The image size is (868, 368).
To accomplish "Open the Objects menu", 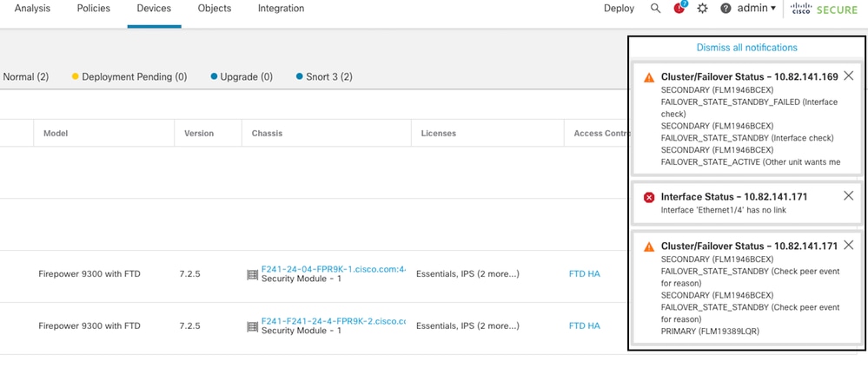I will click(215, 9).
